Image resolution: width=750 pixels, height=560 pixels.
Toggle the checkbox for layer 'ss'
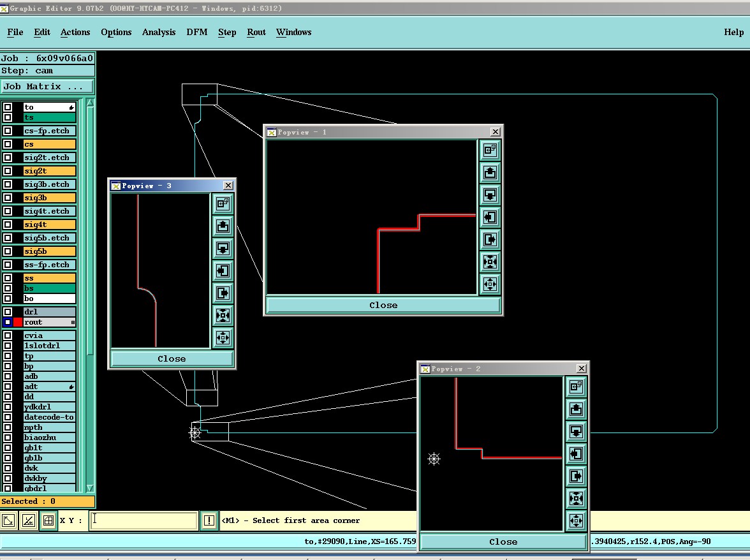click(x=8, y=278)
